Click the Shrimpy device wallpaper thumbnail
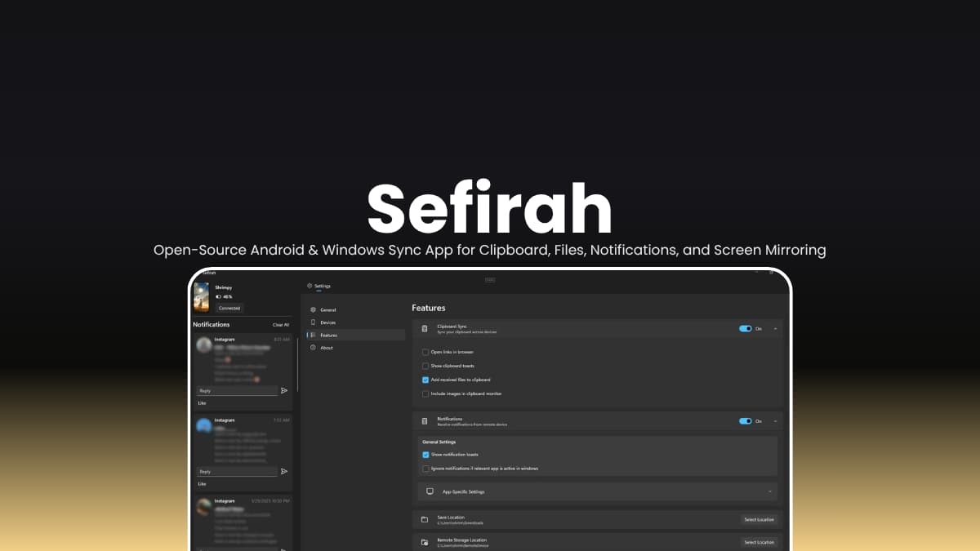Screen dimensions: 980x551 [x=202, y=297]
